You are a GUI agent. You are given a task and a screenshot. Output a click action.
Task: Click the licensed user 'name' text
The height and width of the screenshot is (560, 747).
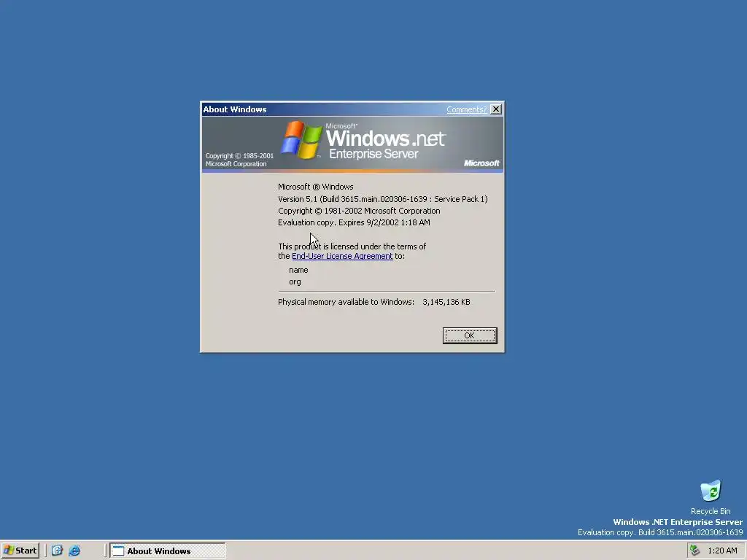(x=298, y=270)
